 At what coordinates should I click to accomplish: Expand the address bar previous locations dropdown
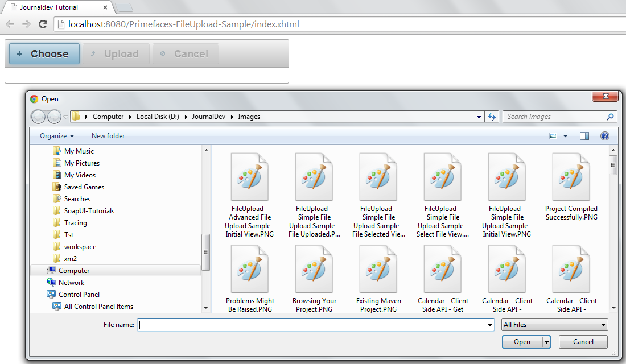479,117
